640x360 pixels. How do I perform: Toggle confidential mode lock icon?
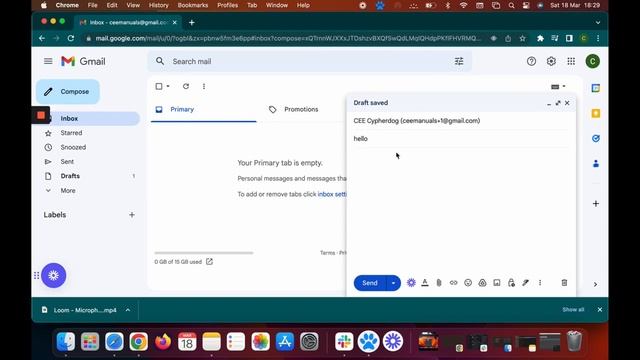(511, 282)
